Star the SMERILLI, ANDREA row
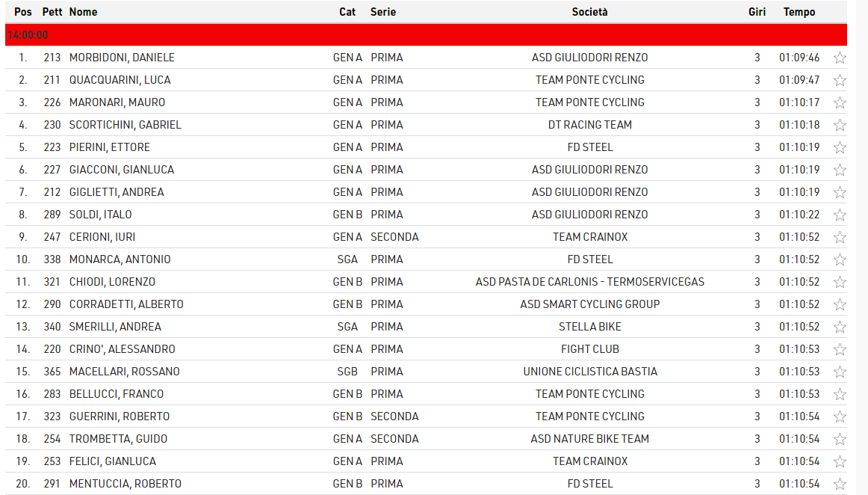The width and height of the screenshot is (868, 495). coord(840,327)
